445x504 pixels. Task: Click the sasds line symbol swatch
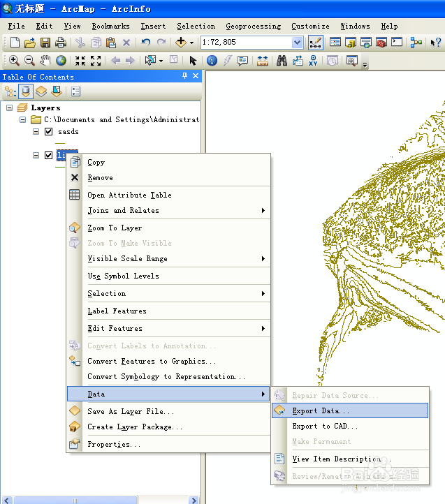(60, 143)
